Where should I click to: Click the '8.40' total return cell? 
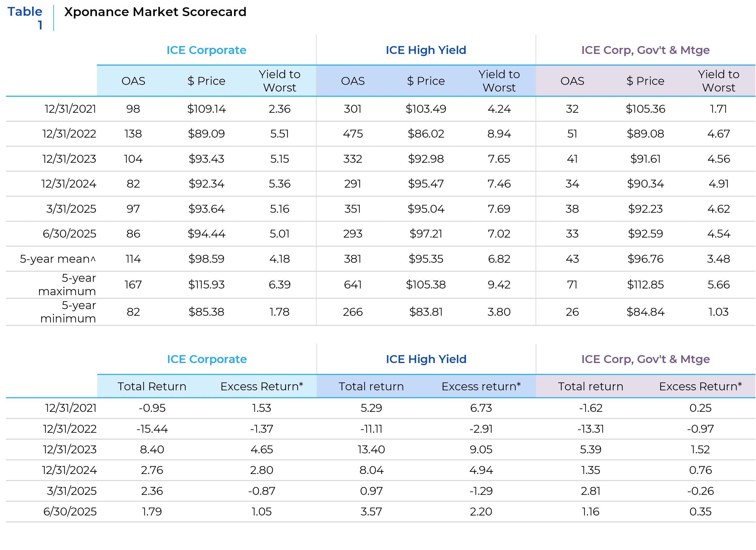pyautogui.click(x=152, y=449)
